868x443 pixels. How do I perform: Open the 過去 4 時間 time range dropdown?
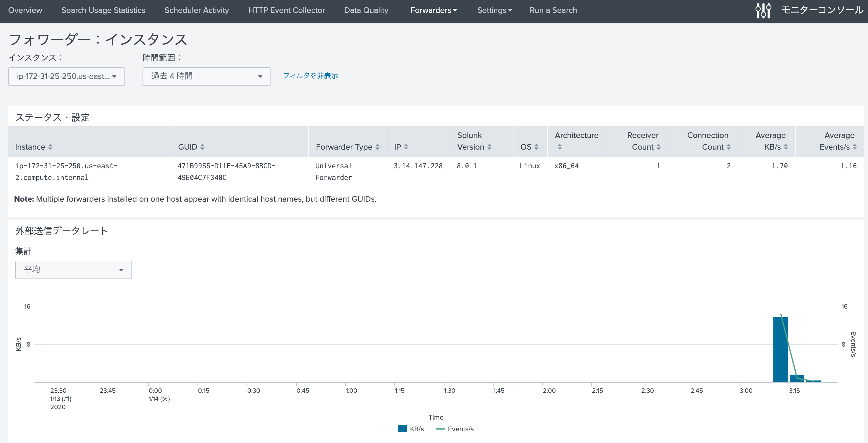206,76
